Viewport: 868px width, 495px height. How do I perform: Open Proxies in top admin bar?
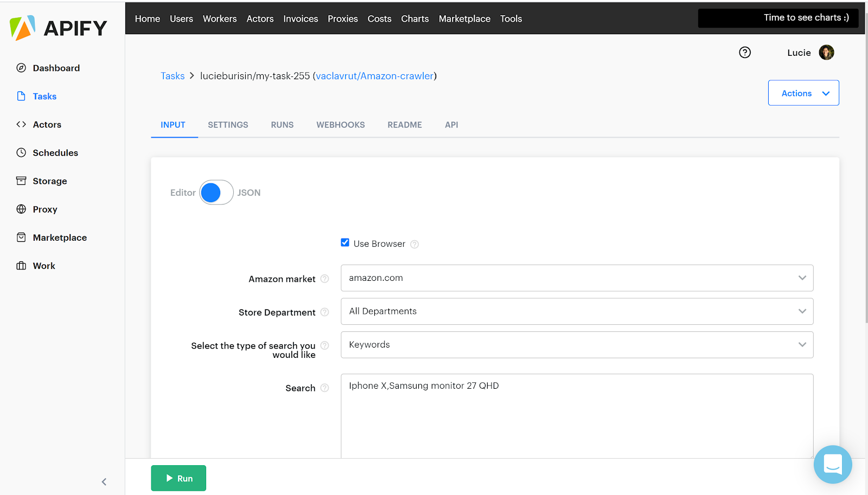(343, 18)
